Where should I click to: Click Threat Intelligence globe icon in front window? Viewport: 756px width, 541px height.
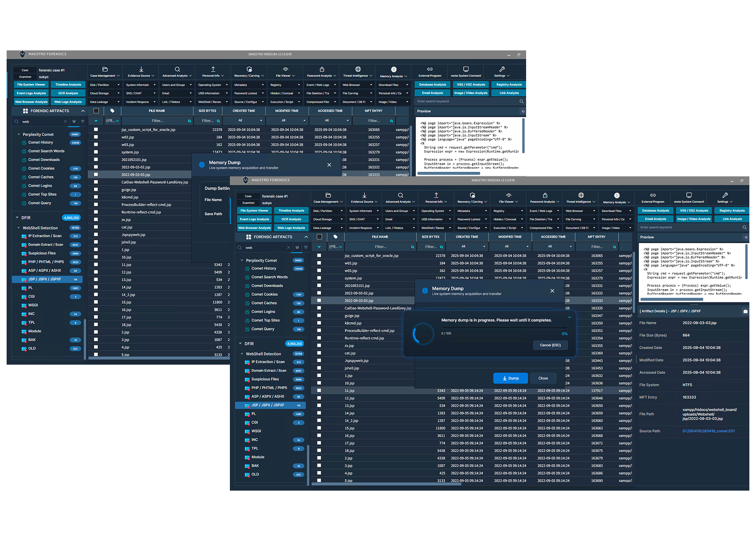click(x=581, y=195)
